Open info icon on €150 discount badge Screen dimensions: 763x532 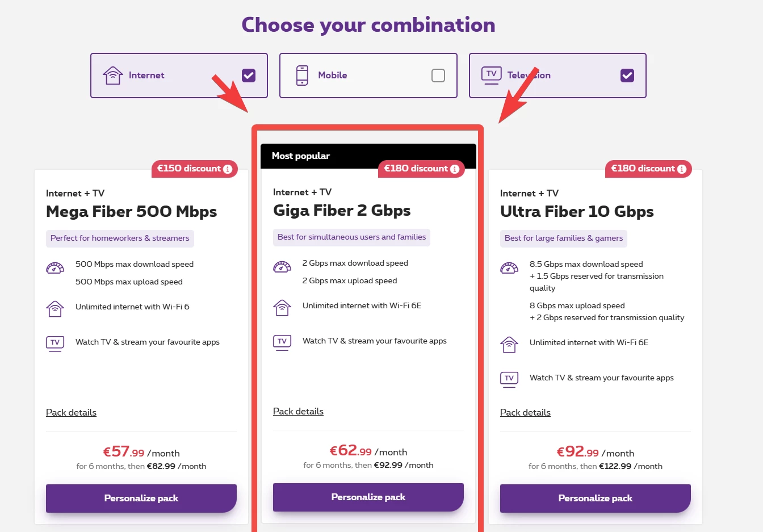pyautogui.click(x=228, y=169)
